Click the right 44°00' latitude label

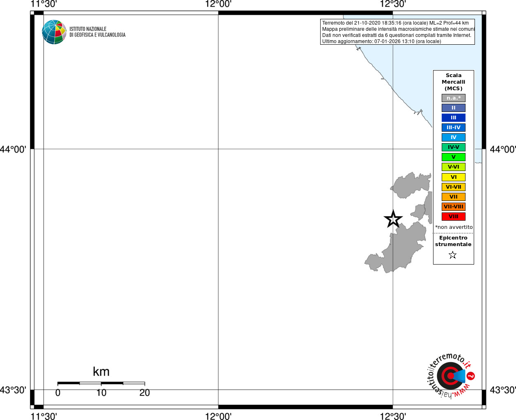point(503,149)
